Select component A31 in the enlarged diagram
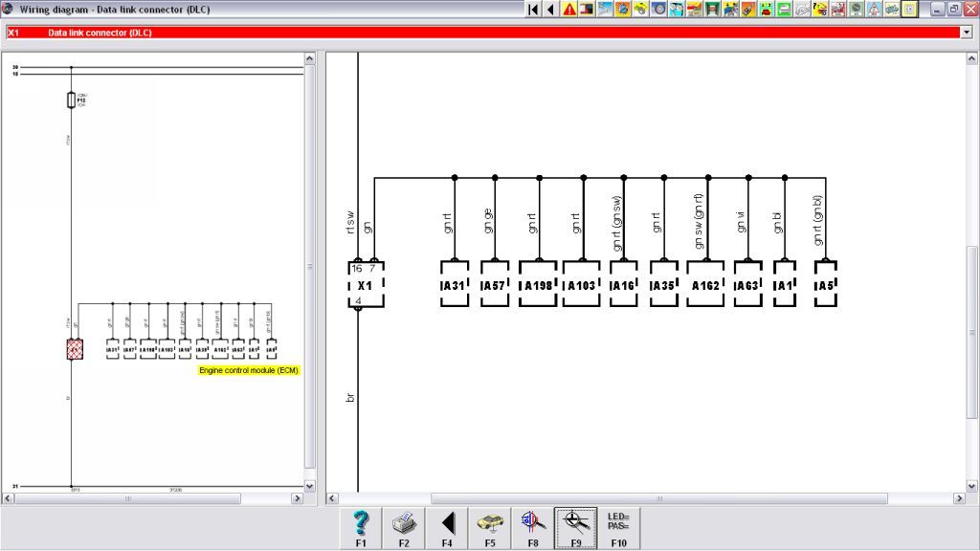The image size is (980, 551). (455, 285)
